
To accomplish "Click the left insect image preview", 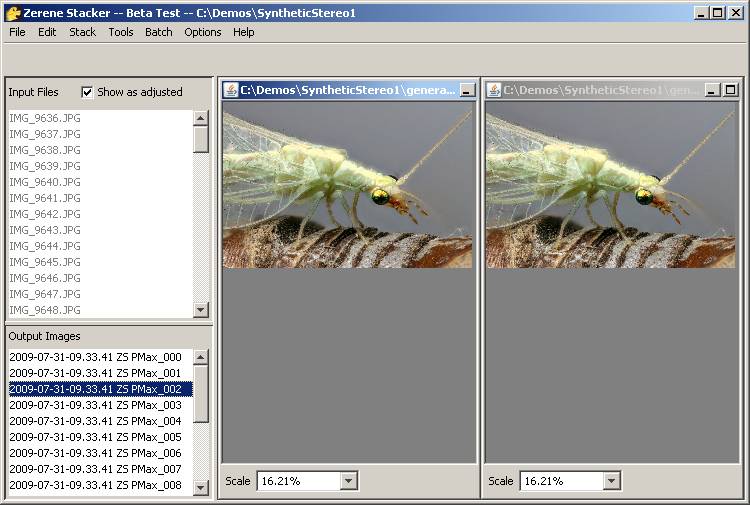I will (347, 185).
